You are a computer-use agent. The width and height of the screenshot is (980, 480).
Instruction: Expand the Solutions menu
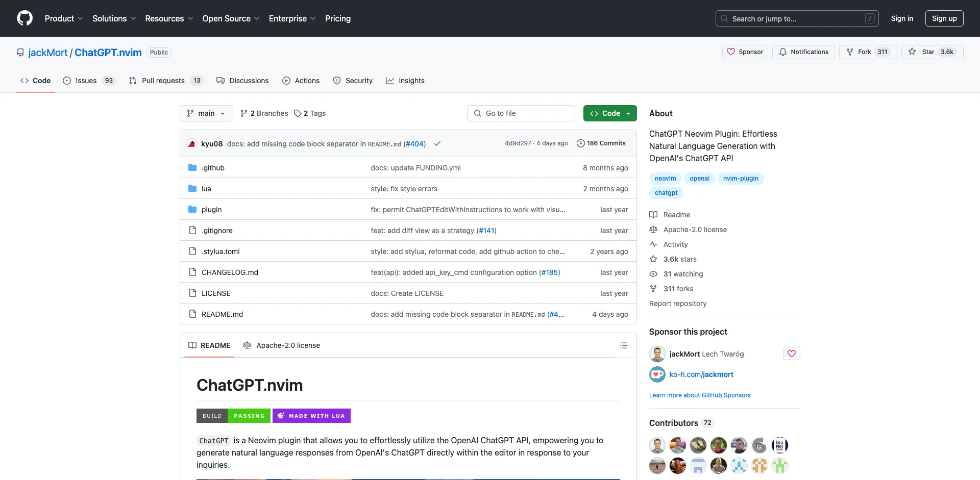114,18
